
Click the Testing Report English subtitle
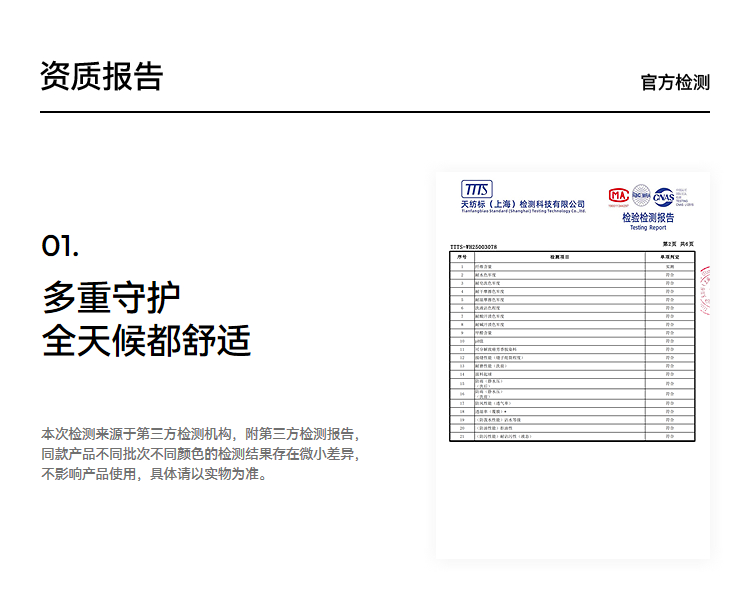[x=648, y=228]
